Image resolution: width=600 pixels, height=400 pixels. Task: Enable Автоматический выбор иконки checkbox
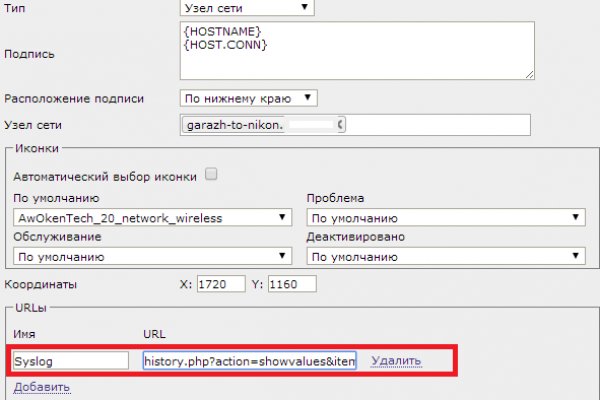pyautogui.click(x=211, y=175)
